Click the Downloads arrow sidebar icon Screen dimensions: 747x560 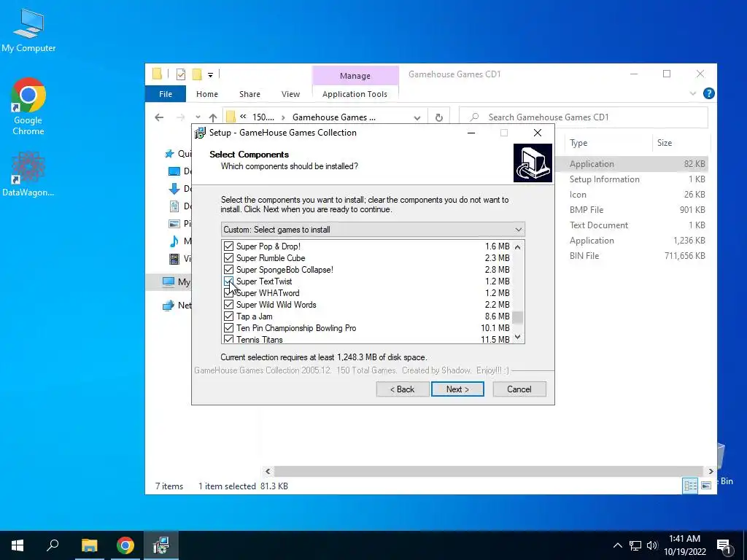click(x=174, y=189)
